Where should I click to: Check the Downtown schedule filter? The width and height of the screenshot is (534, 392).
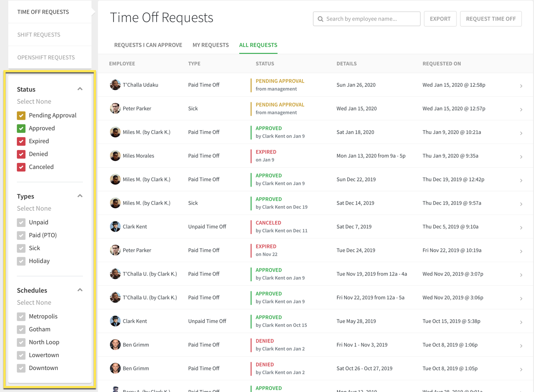click(21, 368)
